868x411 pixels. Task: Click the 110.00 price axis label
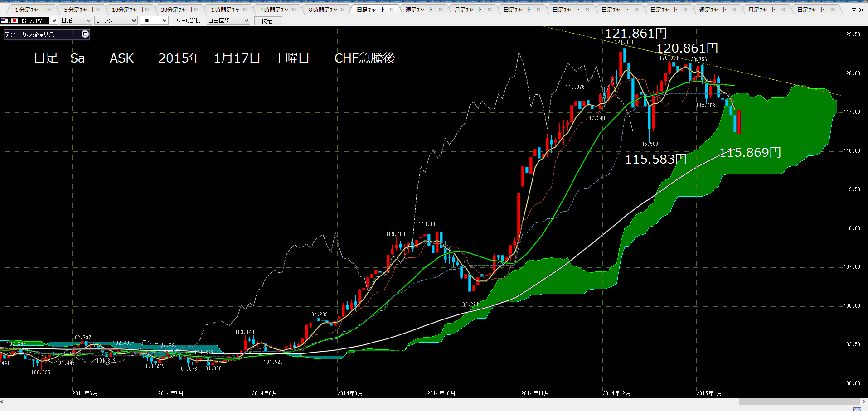852,228
